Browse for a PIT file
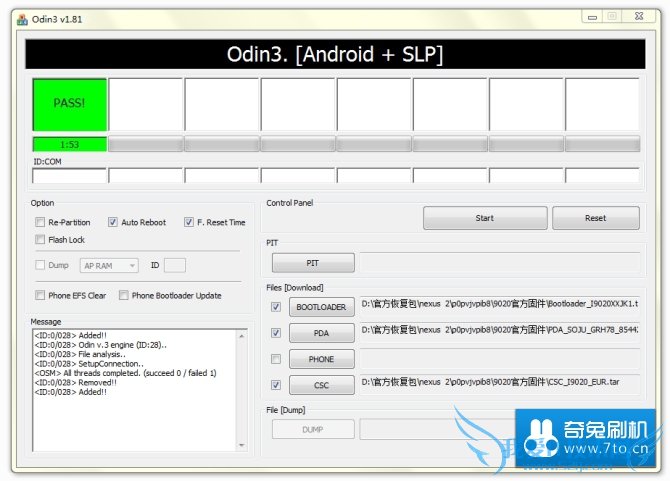Image resolution: width=670 pixels, height=481 pixels. [313, 263]
